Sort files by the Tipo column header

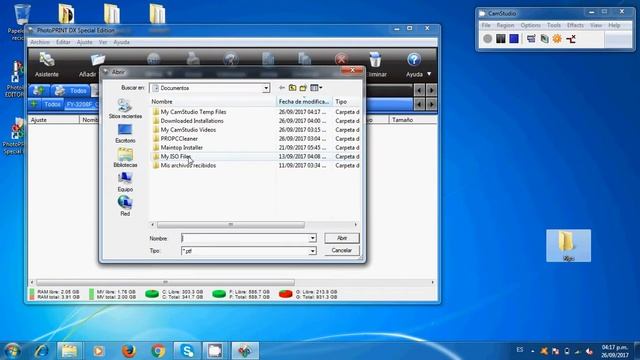[x=346, y=102]
